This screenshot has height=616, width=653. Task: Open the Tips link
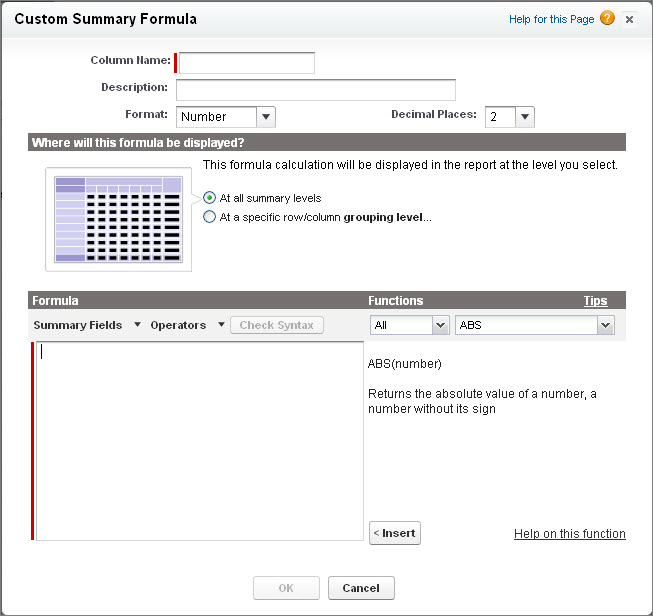[x=595, y=300]
